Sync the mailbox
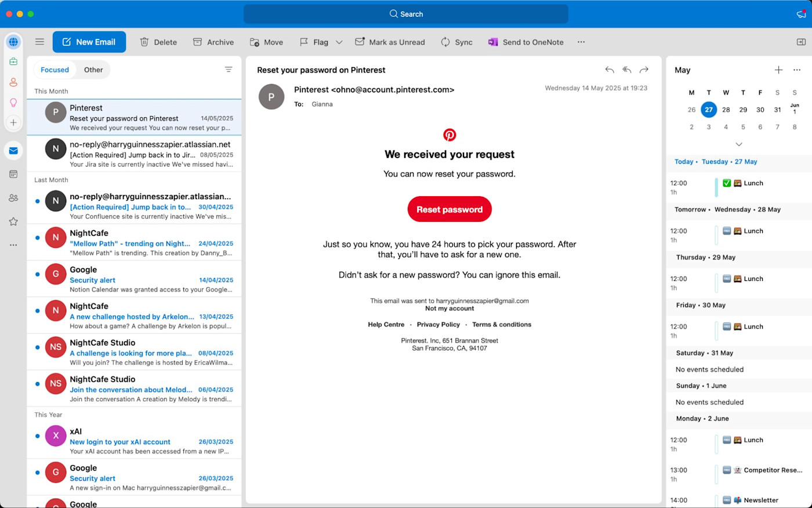812x508 pixels. 456,42
